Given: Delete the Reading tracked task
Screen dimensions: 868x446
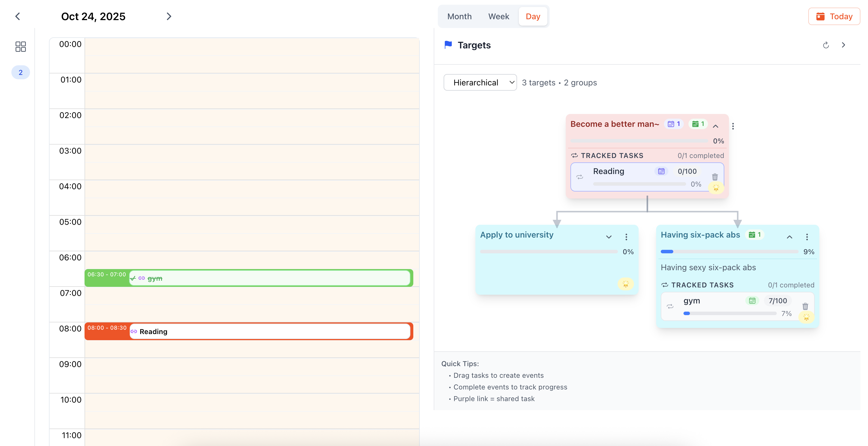Looking at the screenshot, I should click(715, 177).
